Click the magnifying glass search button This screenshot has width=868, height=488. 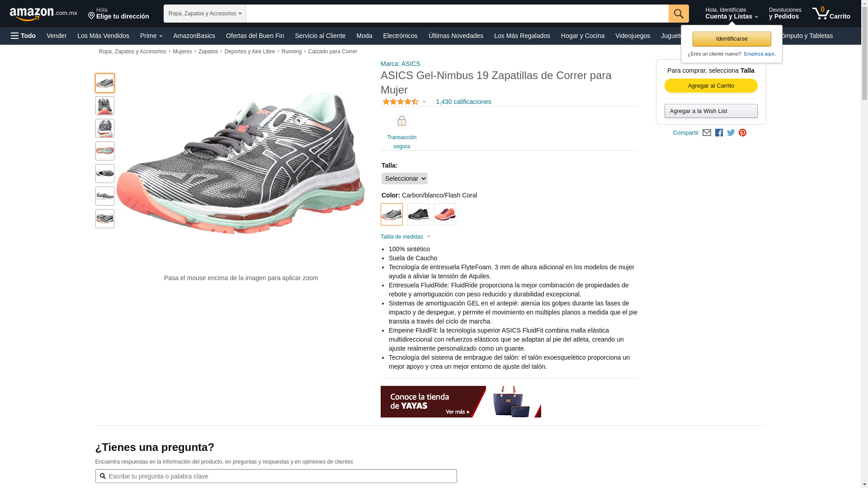(x=679, y=14)
